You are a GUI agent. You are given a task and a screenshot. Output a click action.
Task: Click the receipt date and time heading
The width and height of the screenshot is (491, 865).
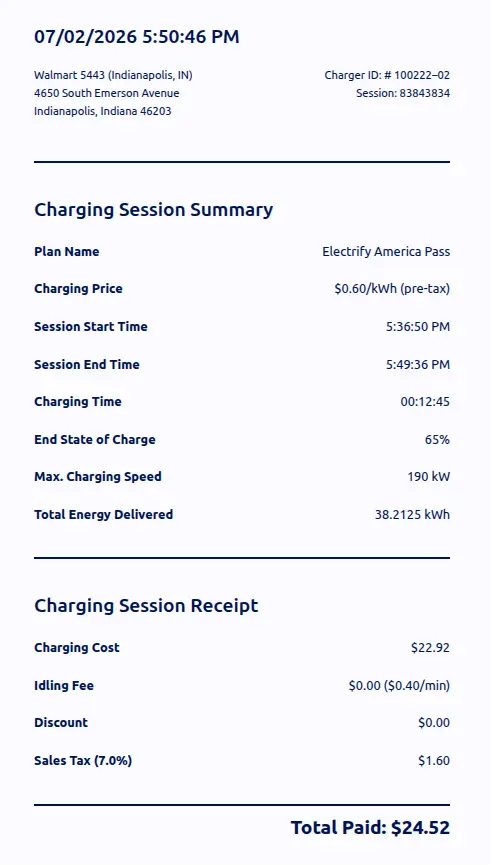click(x=137, y=37)
